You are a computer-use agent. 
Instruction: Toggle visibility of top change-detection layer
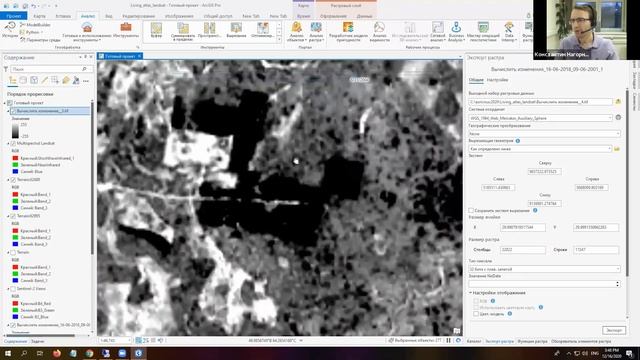tap(13, 111)
